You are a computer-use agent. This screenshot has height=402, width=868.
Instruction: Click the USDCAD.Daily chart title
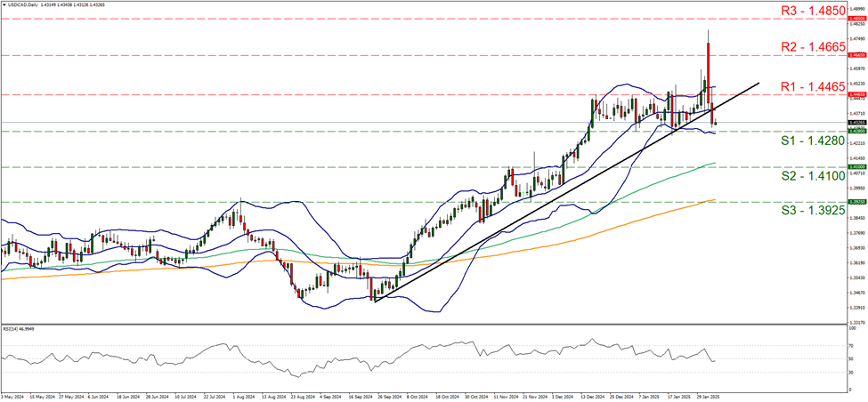[x=24, y=4]
